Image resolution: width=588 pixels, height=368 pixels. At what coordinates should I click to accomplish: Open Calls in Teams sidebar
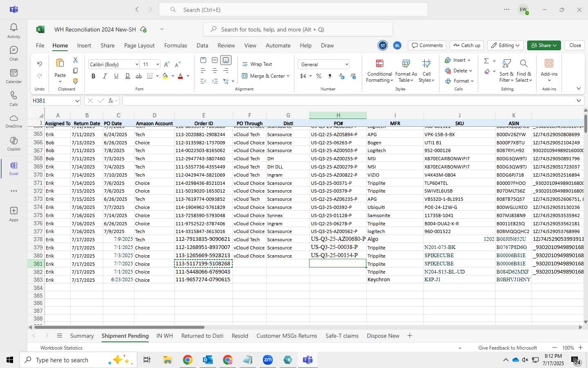[13, 99]
